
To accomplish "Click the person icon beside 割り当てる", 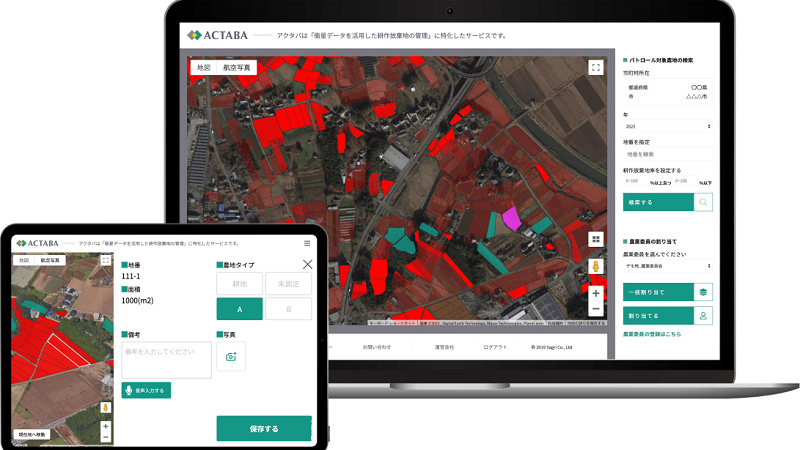I will (x=703, y=316).
